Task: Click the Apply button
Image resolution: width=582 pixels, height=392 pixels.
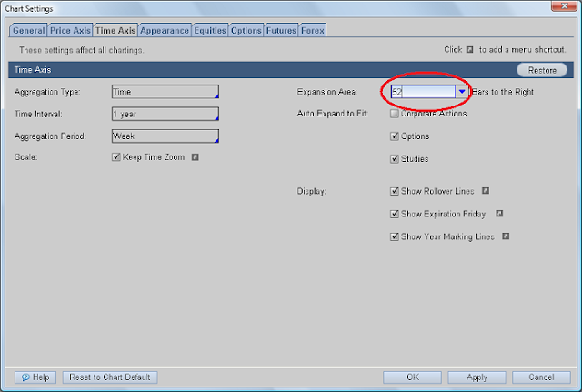Action: coord(477,377)
